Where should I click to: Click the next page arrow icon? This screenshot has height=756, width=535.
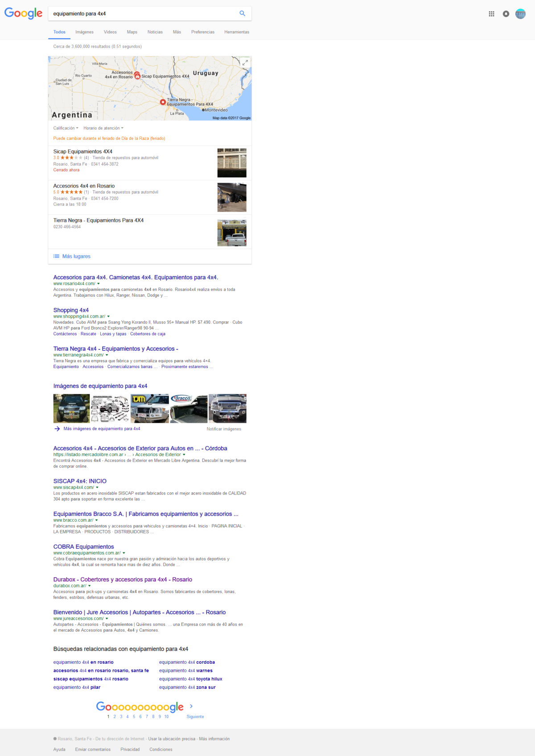click(x=191, y=706)
